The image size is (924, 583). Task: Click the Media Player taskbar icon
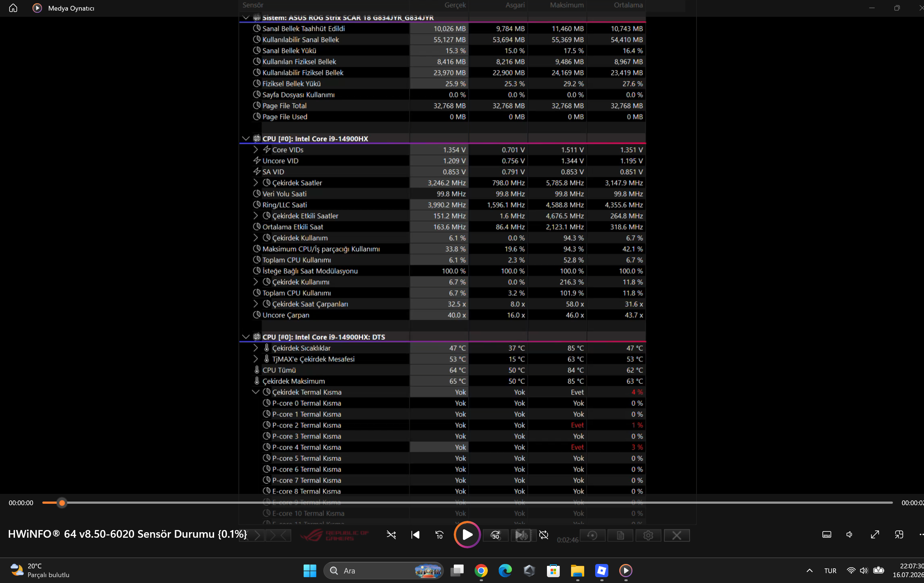[626, 570]
